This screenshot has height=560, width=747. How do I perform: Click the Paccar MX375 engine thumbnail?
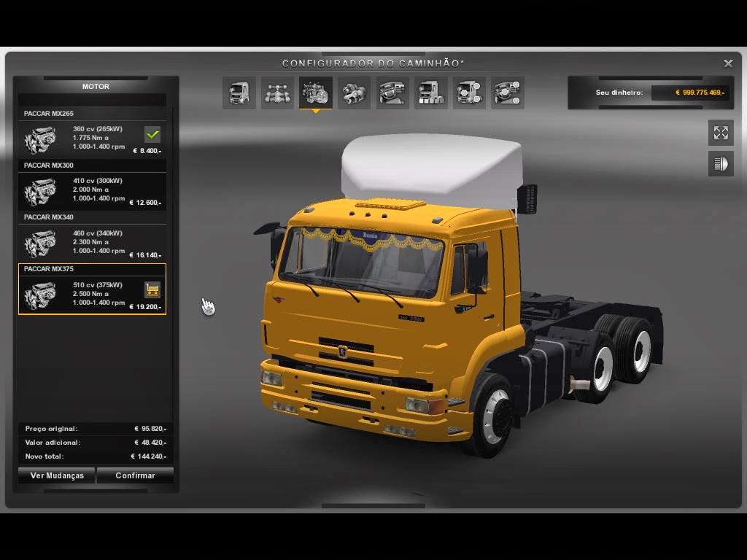[41, 295]
